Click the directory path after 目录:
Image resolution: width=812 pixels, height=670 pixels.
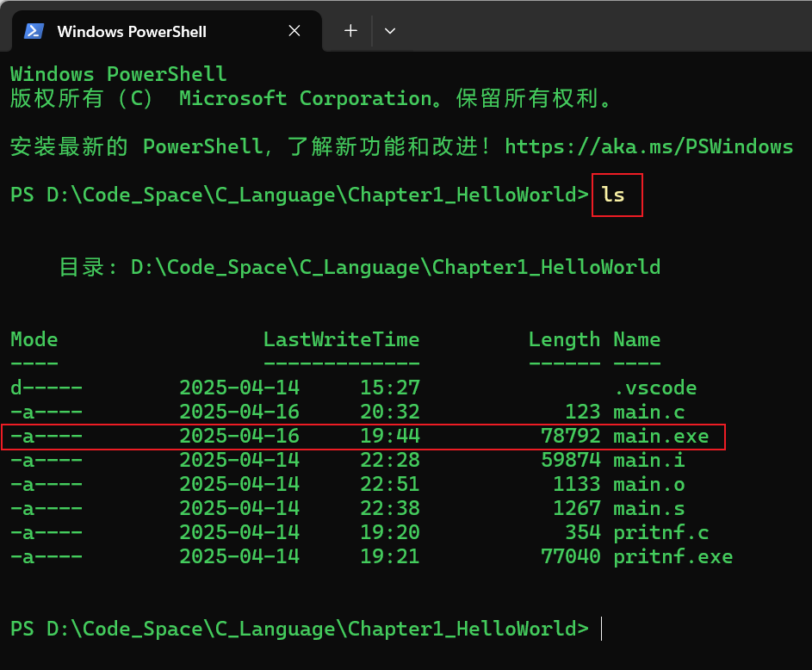395,267
